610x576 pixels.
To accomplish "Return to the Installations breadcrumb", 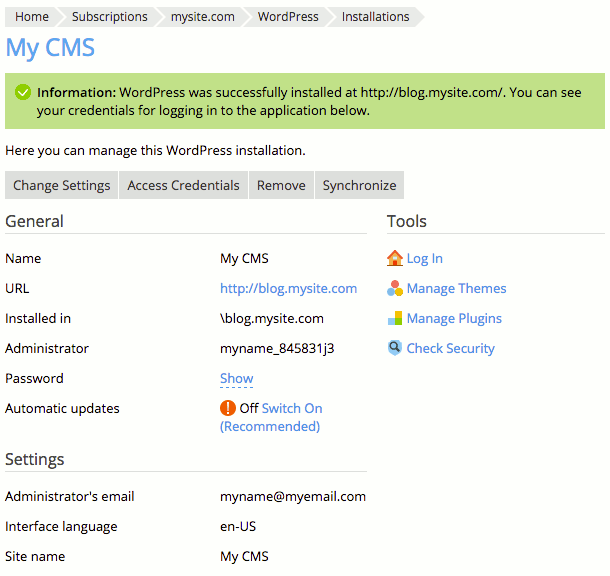I will 375,17.
